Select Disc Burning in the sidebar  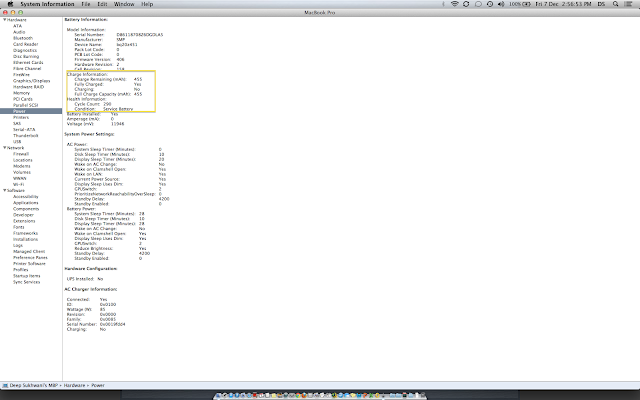[26, 56]
